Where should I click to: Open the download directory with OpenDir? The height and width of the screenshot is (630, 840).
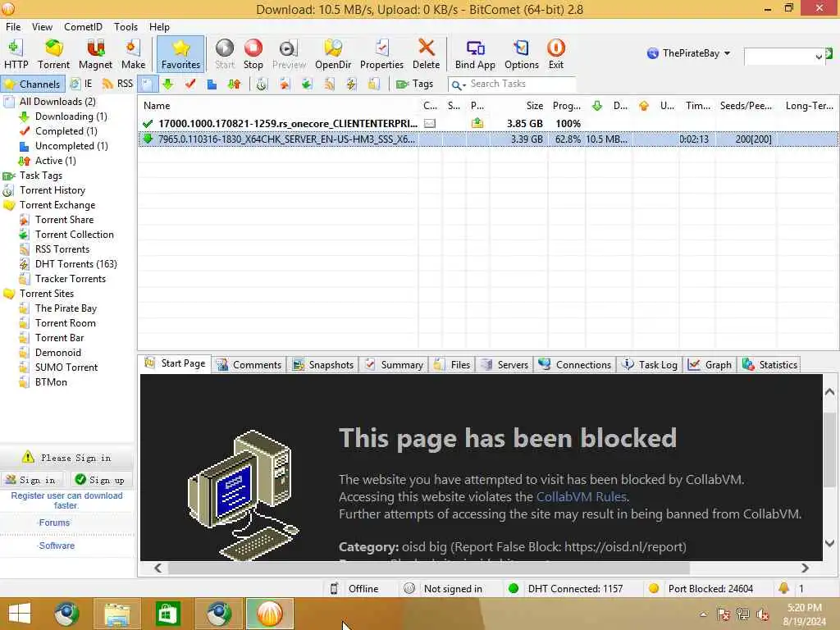click(x=333, y=54)
